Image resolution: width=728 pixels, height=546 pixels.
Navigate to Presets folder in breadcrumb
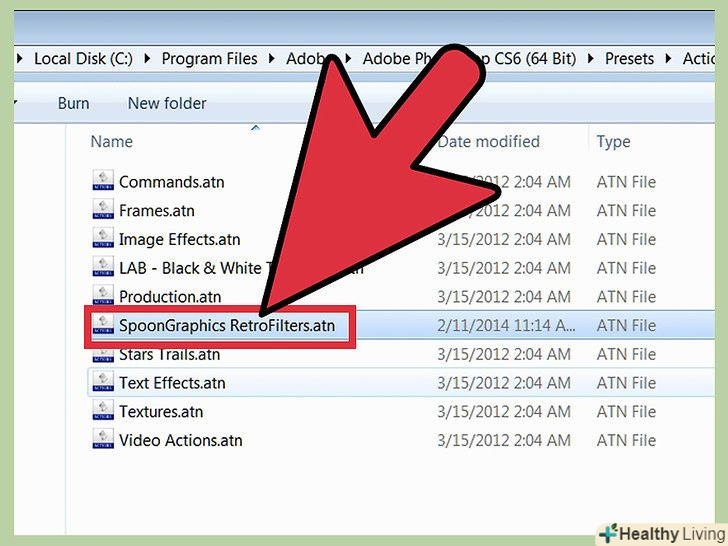point(629,59)
